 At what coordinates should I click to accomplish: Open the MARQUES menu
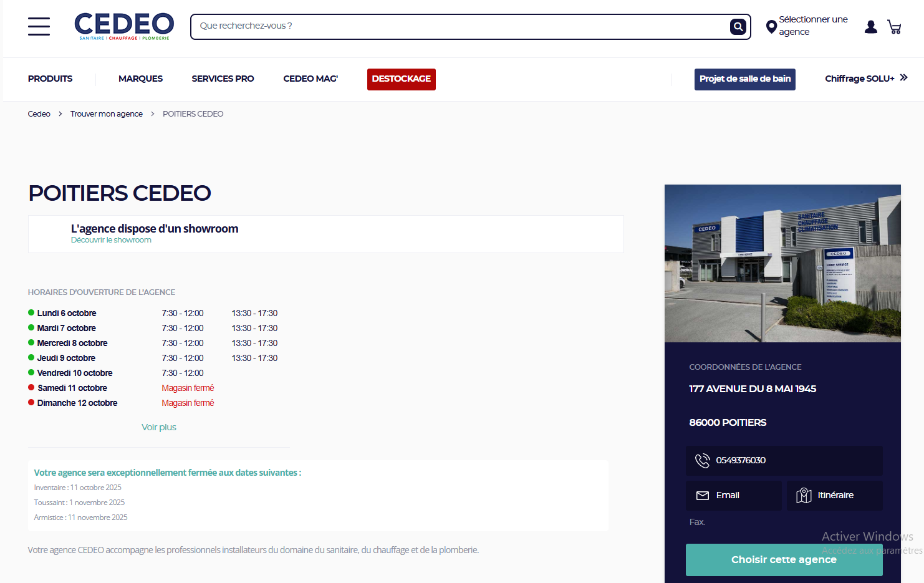click(x=140, y=79)
